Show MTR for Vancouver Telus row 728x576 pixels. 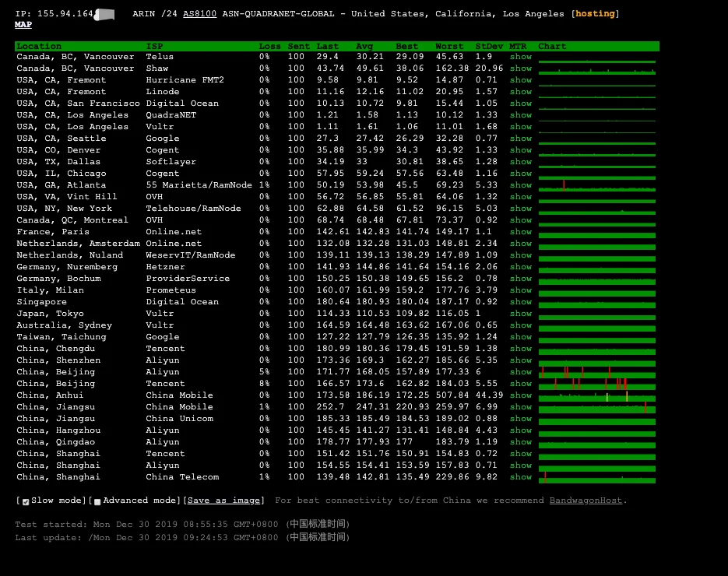521,57
